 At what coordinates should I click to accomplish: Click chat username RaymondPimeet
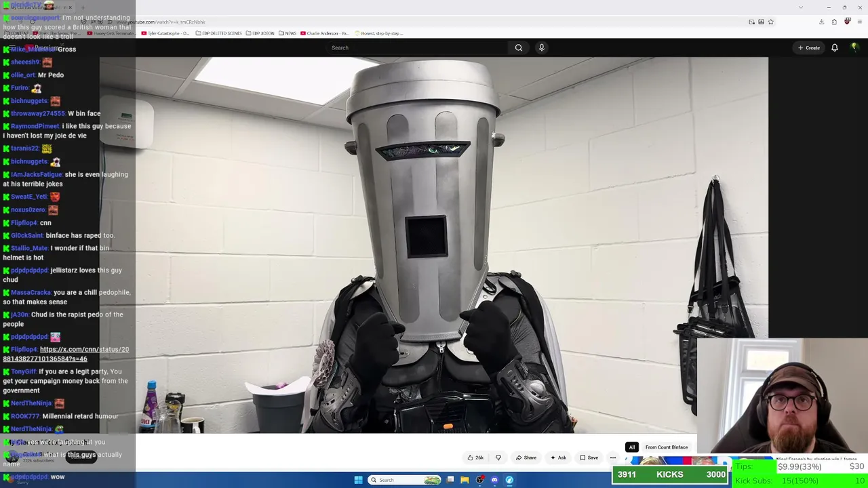(x=35, y=126)
